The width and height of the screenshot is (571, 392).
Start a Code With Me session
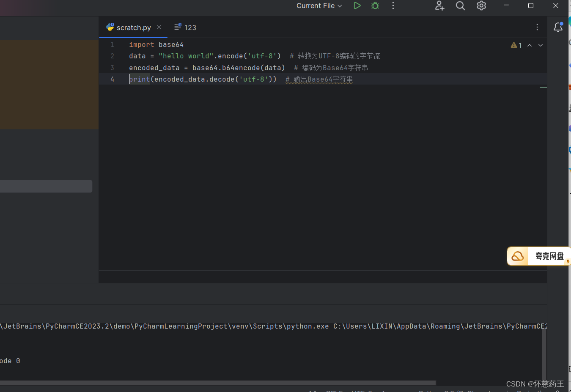[439, 6]
